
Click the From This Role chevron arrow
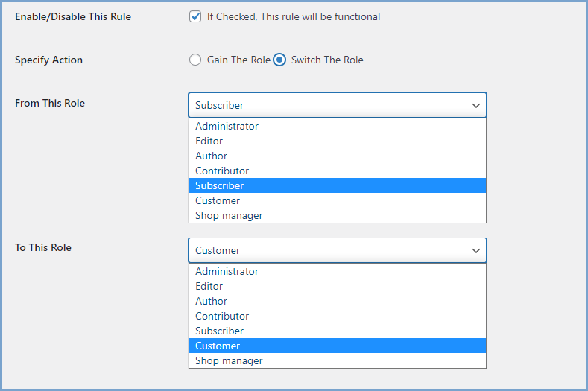click(x=476, y=106)
